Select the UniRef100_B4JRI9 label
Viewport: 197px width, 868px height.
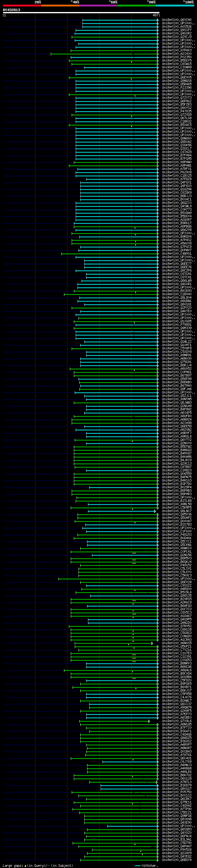pyautogui.click(x=176, y=460)
